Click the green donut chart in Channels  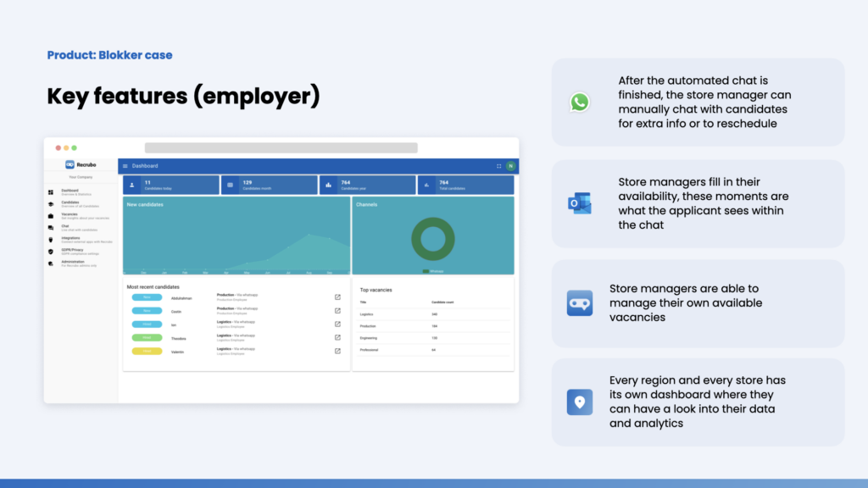point(433,239)
